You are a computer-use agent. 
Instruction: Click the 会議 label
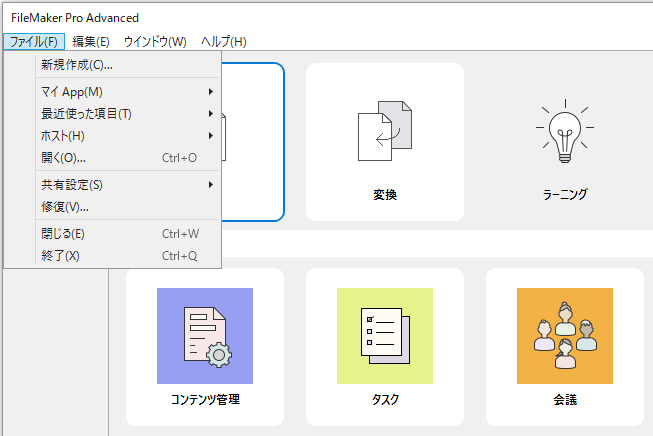tap(565, 400)
